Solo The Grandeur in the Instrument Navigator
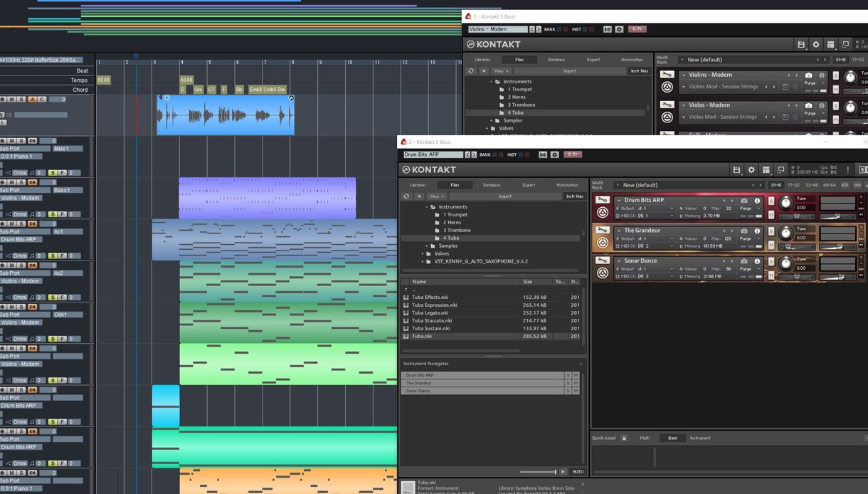This screenshot has width=868, height=494. (x=568, y=383)
